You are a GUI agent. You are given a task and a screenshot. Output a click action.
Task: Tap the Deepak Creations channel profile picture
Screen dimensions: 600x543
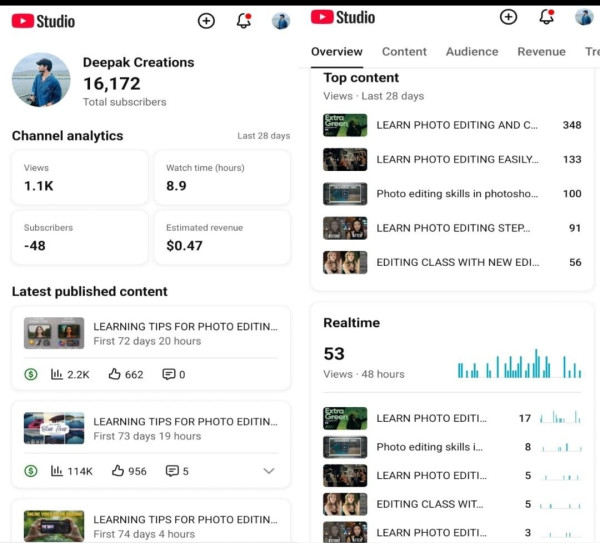pyautogui.click(x=41, y=80)
